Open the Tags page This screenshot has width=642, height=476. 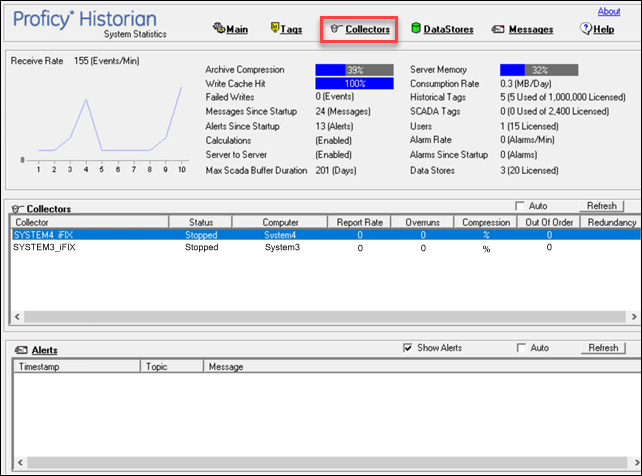click(291, 29)
